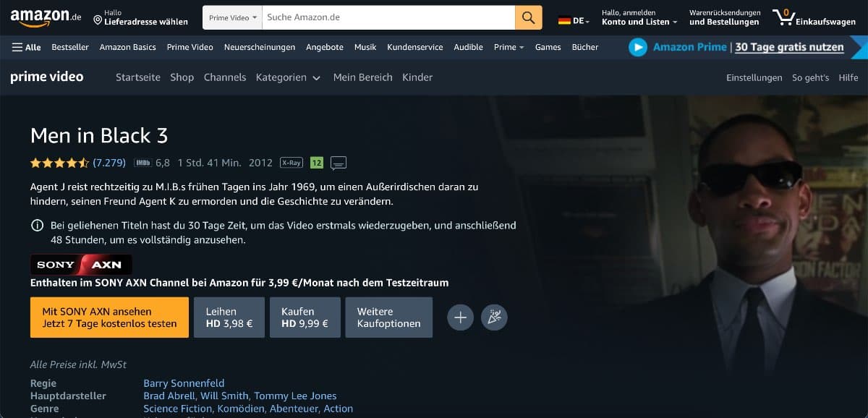Click the age rating 12 badge

(x=316, y=163)
